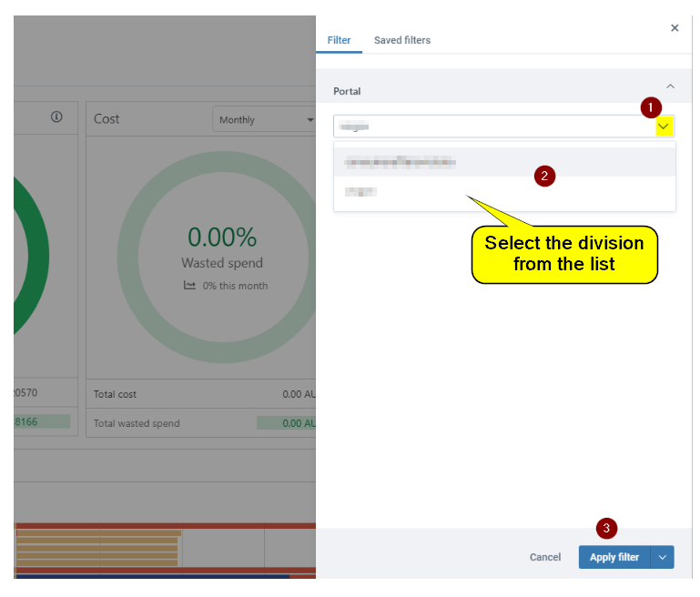Cancel the filter changes
The image size is (700, 597).
pos(545,557)
